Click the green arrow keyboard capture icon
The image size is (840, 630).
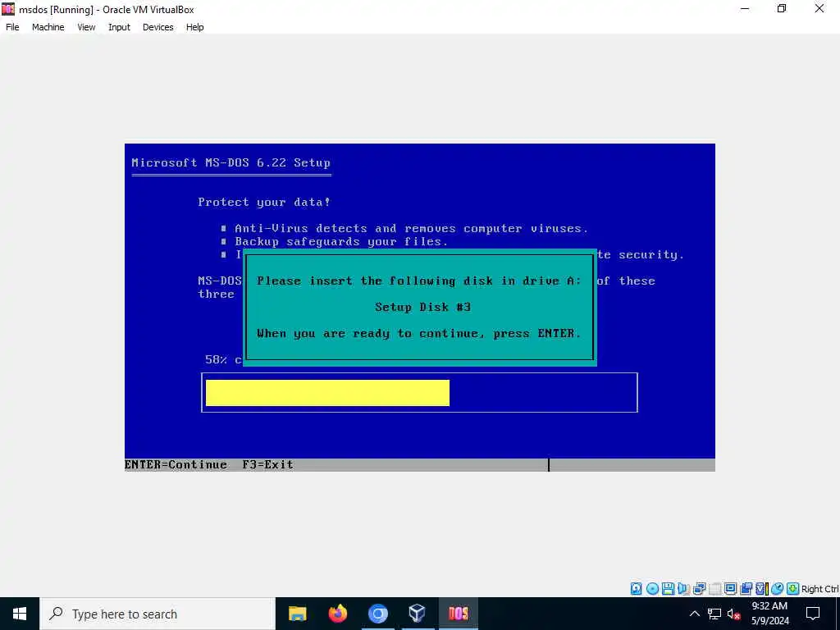click(x=793, y=589)
